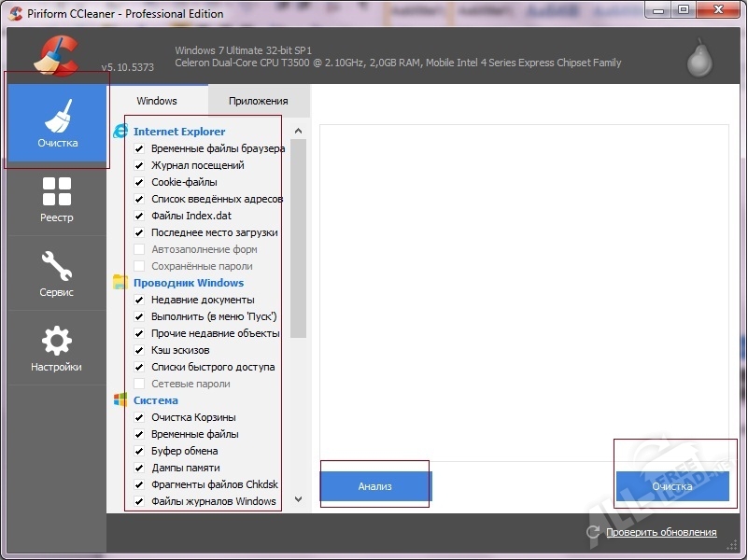Click the scrollbar down arrow
This screenshot has height=560, width=748.
[x=298, y=499]
